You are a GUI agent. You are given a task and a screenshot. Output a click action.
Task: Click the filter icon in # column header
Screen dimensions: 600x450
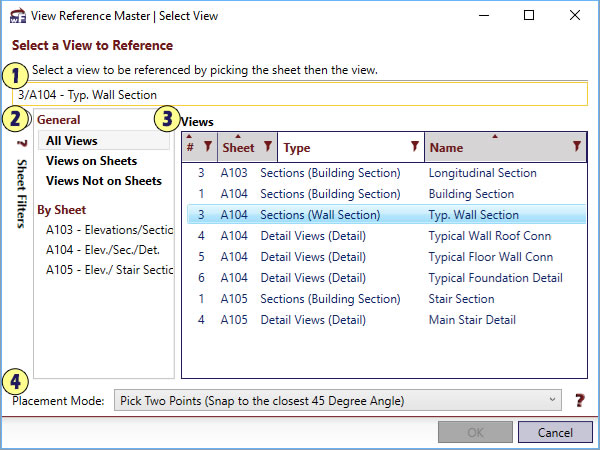tap(207, 147)
